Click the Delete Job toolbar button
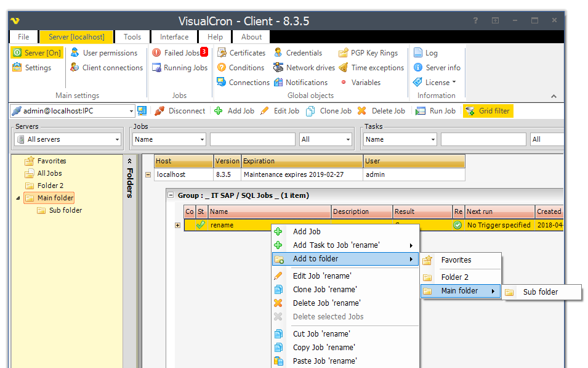 click(382, 111)
